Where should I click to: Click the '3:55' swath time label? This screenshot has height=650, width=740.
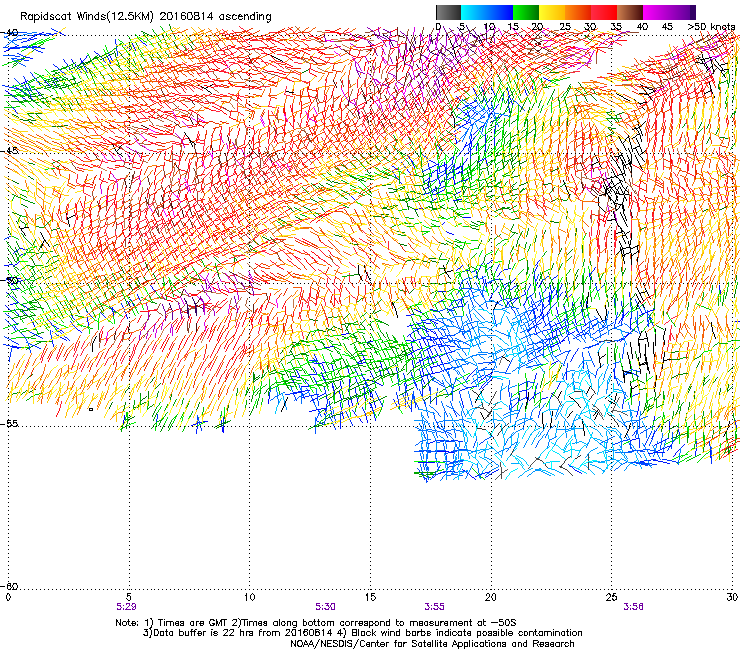[x=434, y=607]
